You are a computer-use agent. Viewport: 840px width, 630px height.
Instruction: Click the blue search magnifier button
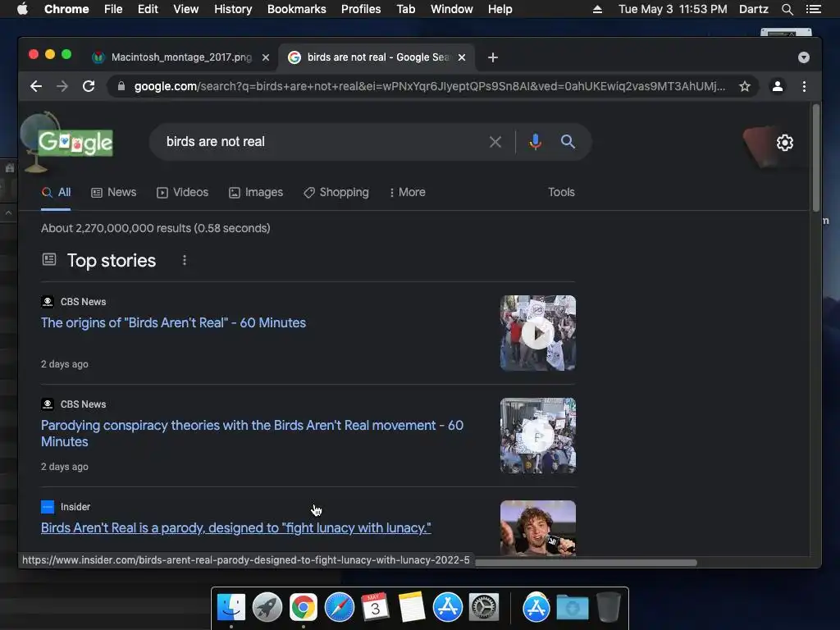tap(568, 142)
